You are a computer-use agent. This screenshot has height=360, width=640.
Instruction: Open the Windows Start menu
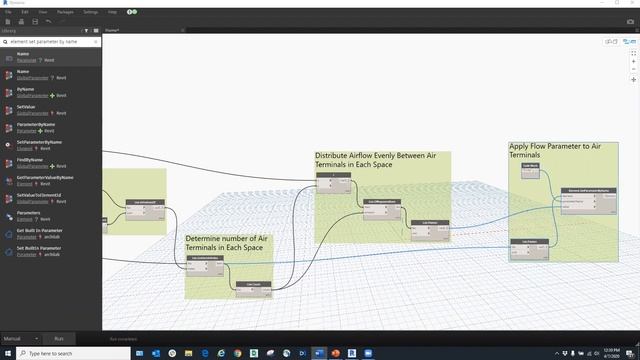coord(8,353)
